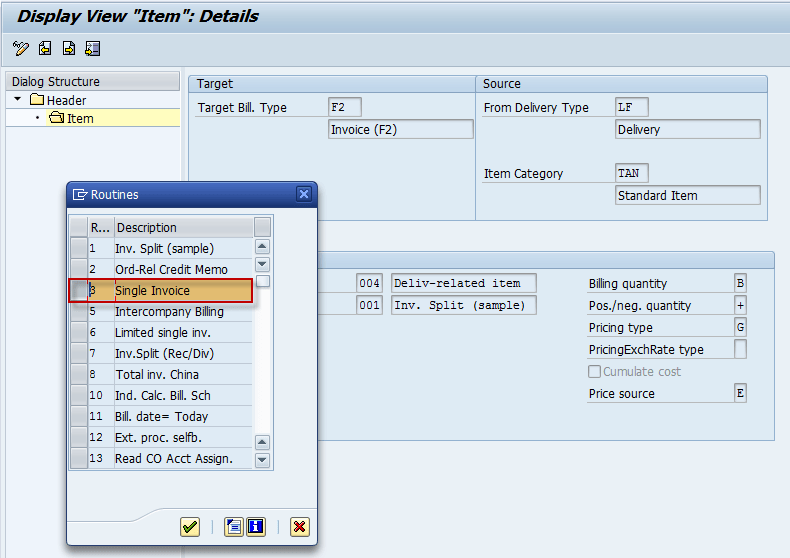Select row marker for Inv. Split (sample)
Viewport: 790px width, 558px height.
79,248
